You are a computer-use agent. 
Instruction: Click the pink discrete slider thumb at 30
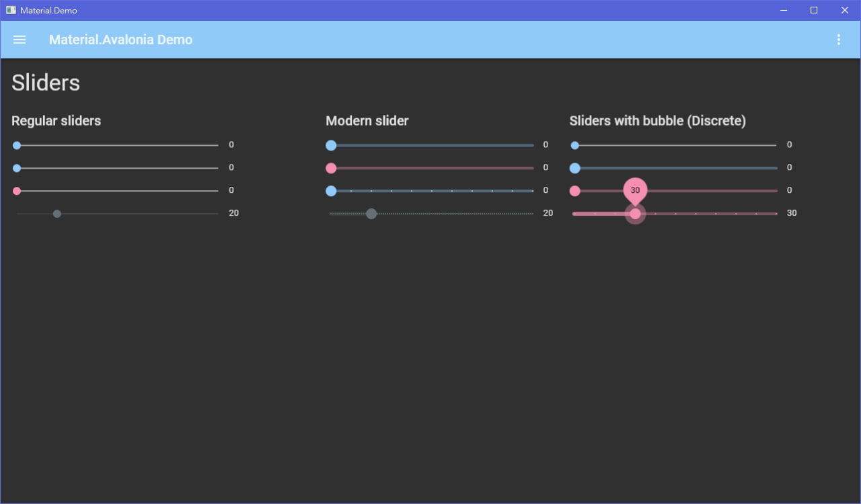click(x=635, y=214)
